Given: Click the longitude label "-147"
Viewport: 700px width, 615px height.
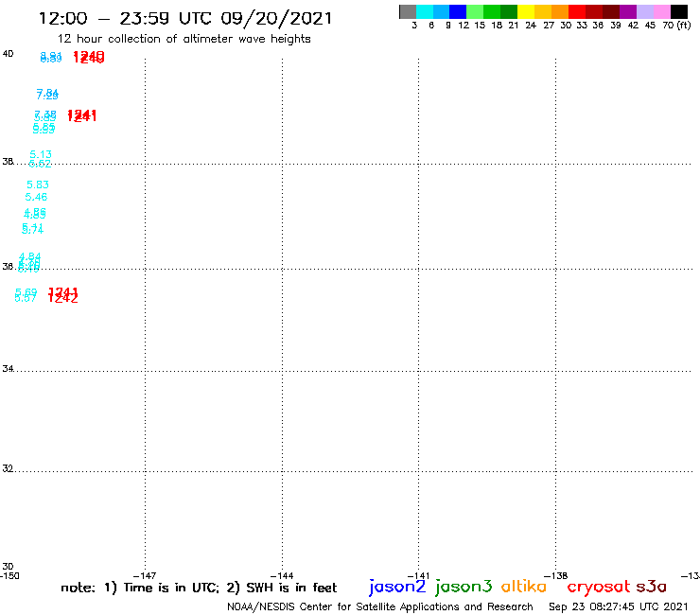Looking at the screenshot, I should pos(145,576).
